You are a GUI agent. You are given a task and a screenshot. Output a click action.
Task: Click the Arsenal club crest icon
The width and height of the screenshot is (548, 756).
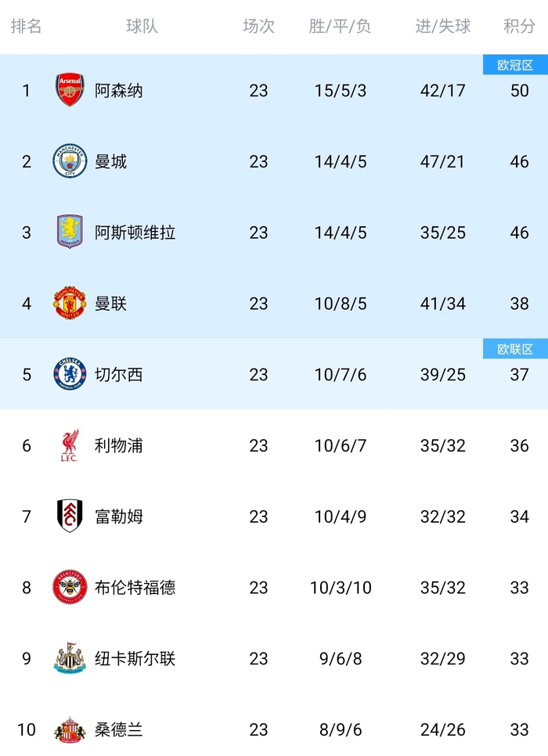tap(70, 90)
